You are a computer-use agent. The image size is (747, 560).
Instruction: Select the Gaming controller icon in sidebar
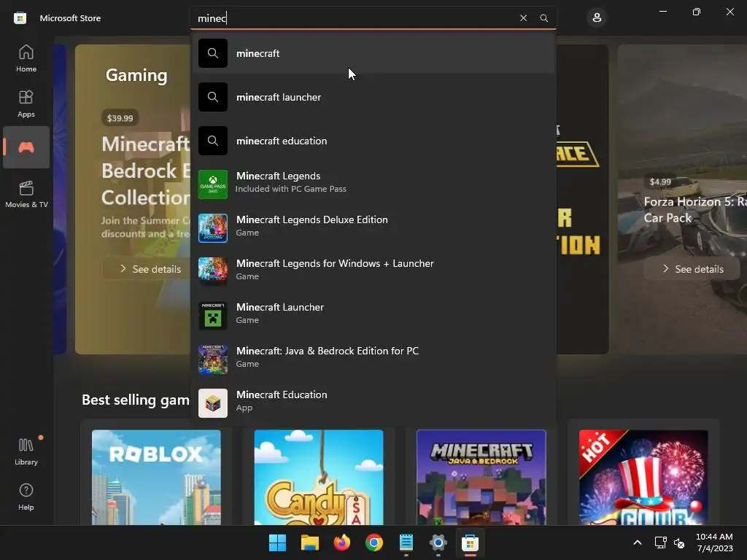point(26,147)
